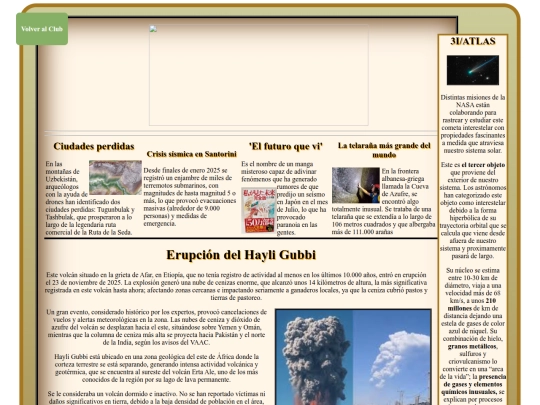Click paragraph starting 'Este volcán situado'

coord(236,286)
